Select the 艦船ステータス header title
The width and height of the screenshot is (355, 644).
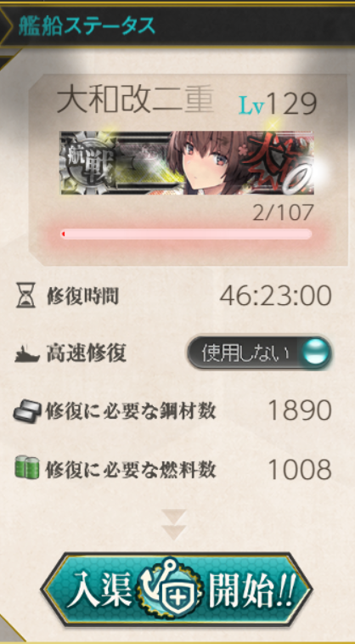pos(87,26)
